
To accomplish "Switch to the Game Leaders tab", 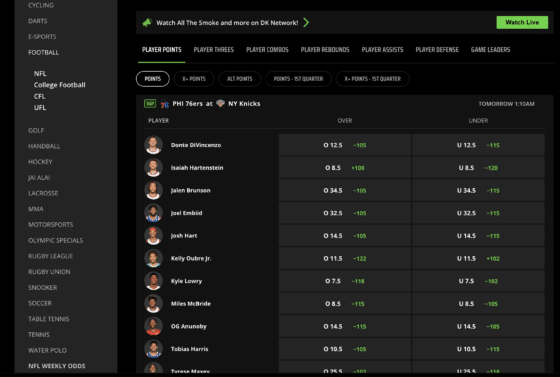I will click(x=490, y=50).
